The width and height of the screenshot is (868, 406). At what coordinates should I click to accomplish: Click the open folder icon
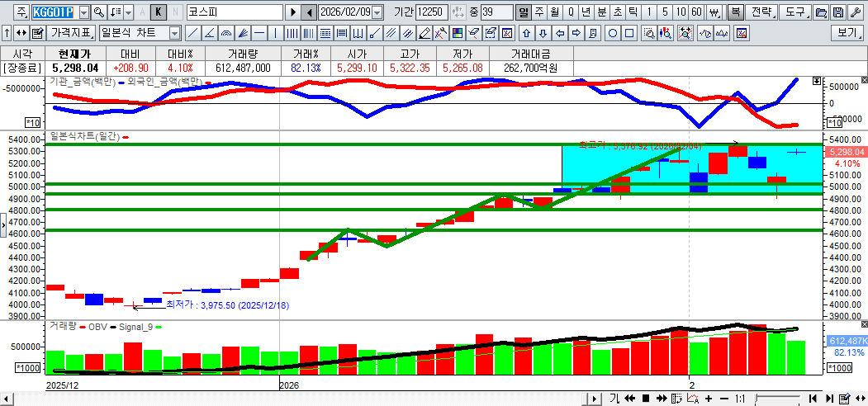(x=821, y=12)
